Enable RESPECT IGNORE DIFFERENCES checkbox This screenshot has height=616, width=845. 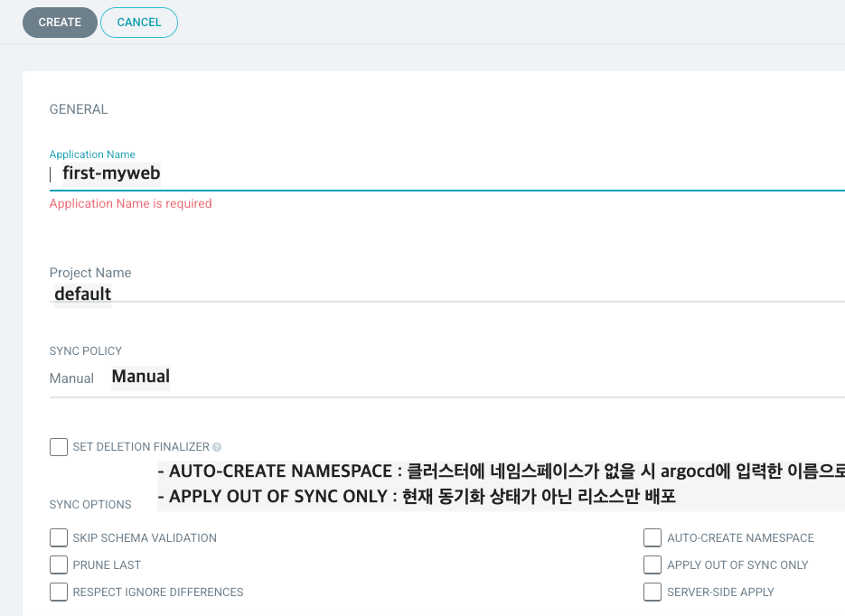[59, 592]
